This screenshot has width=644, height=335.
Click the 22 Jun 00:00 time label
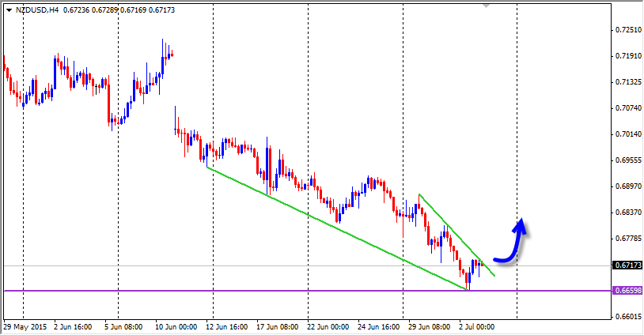click(328, 327)
